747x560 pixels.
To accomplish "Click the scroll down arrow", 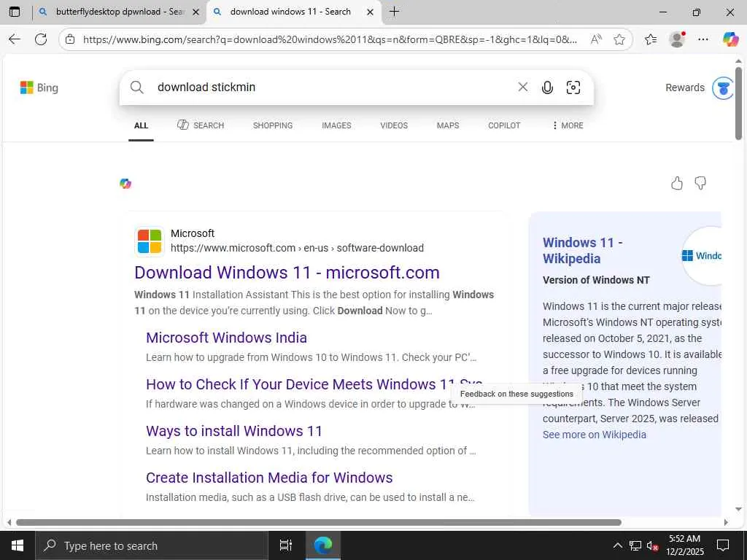I will point(738,509).
